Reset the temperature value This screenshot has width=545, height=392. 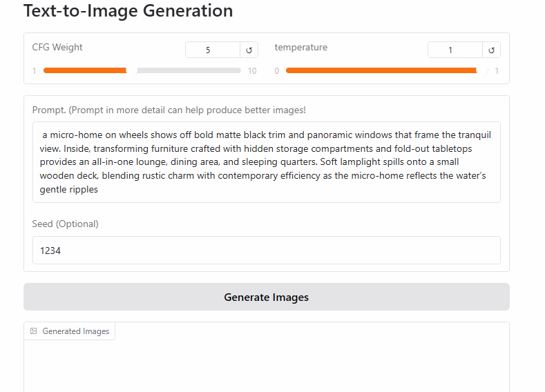click(x=492, y=50)
